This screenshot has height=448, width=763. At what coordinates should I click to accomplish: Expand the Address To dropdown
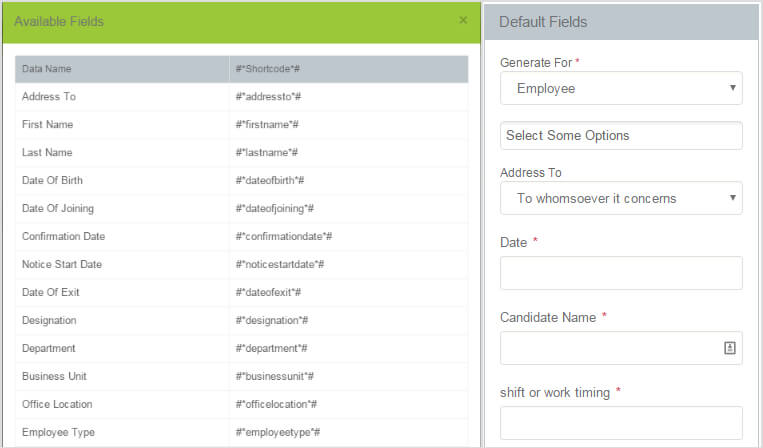621,198
